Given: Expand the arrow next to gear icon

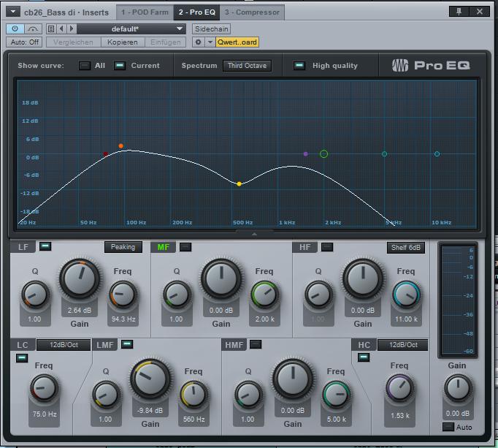Looking at the screenshot, I should point(210,42).
